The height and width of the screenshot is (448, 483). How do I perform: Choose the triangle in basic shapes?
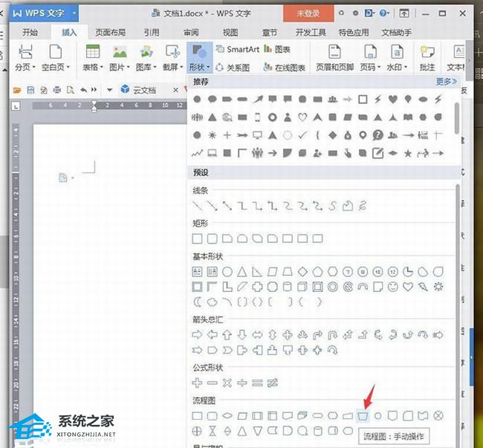coord(242,272)
